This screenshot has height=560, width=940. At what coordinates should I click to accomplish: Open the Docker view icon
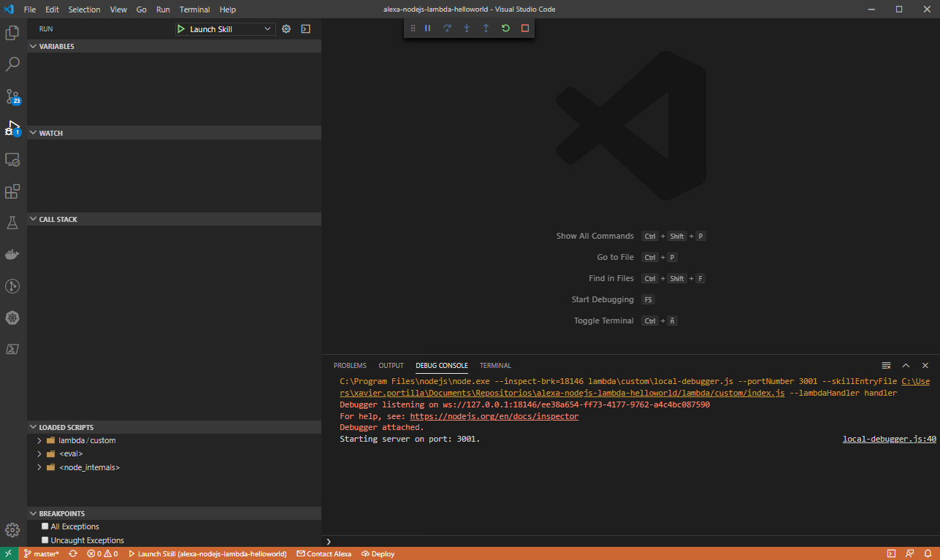(x=12, y=254)
